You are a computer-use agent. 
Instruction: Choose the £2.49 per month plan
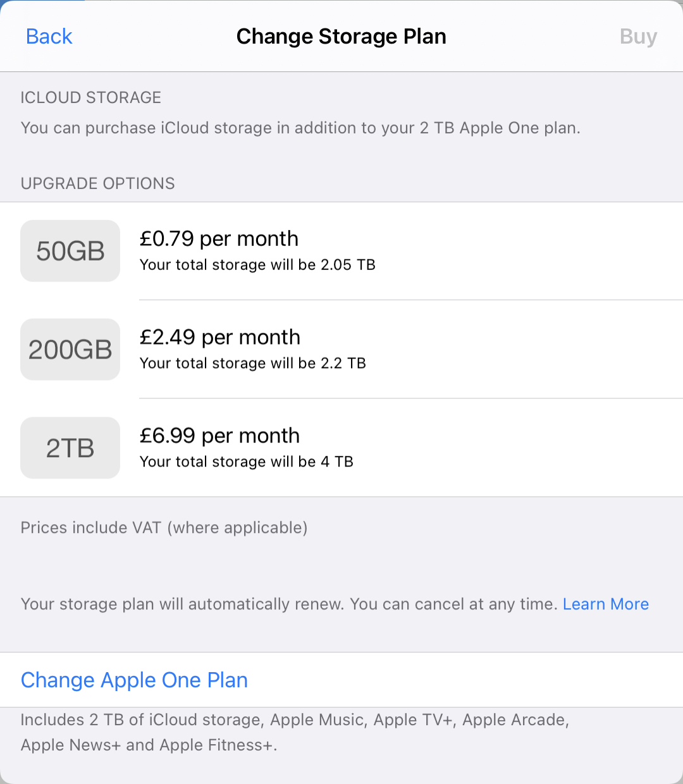[x=219, y=338]
